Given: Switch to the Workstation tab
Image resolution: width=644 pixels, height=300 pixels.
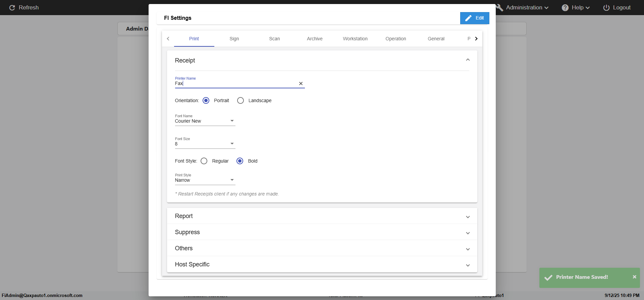Looking at the screenshot, I should [355, 39].
